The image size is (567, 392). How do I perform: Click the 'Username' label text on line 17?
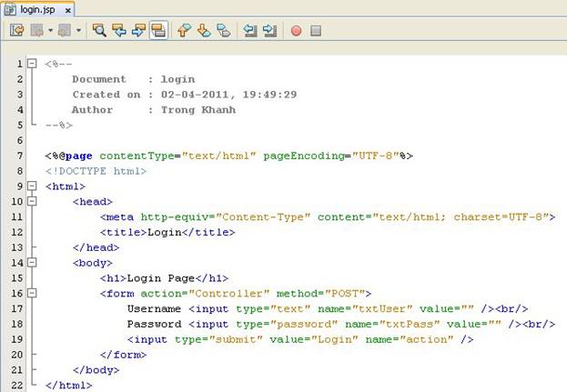click(154, 309)
